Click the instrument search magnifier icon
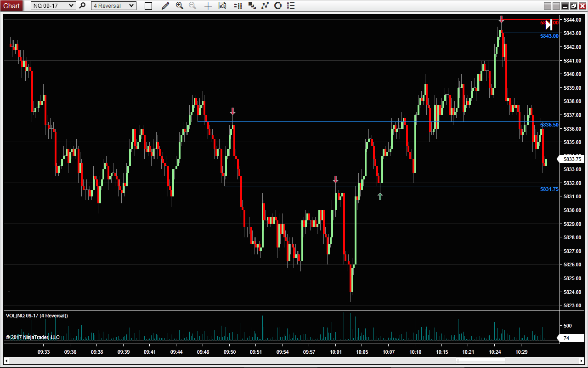 click(83, 6)
